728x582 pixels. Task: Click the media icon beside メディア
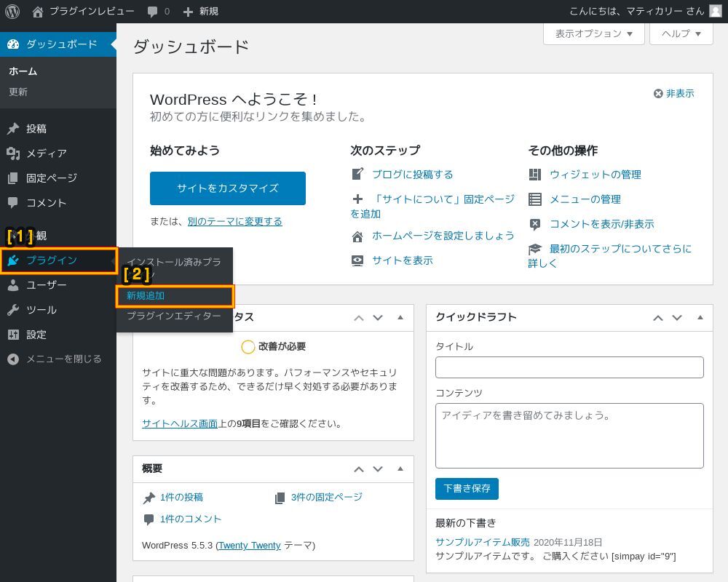click(13, 154)
